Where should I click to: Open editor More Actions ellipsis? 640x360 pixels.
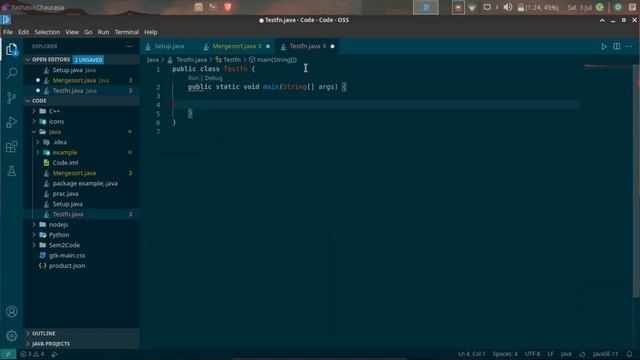point(629,47)
